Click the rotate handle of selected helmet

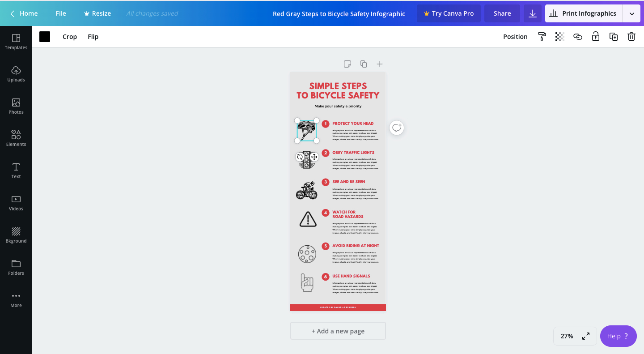pos(300,157)
